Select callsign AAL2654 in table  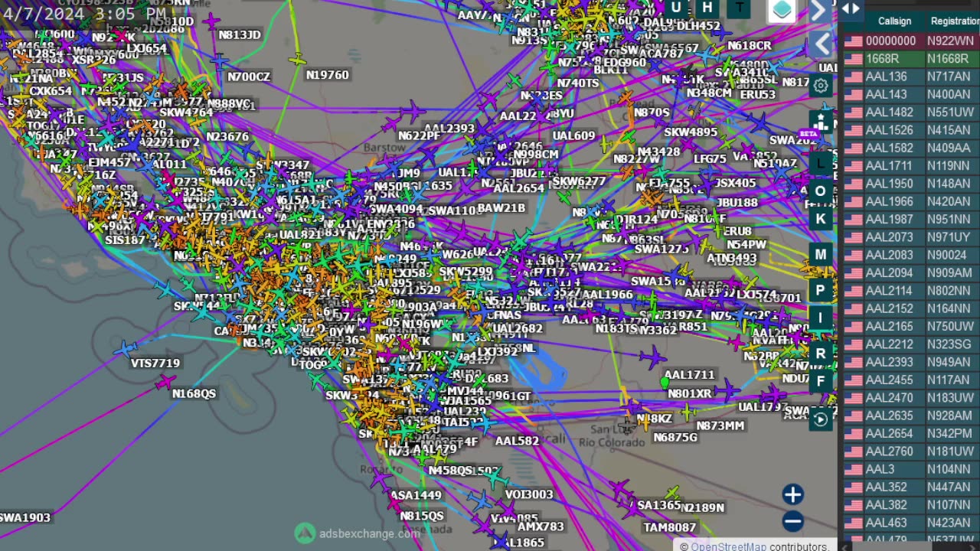(x=889, y=433)
